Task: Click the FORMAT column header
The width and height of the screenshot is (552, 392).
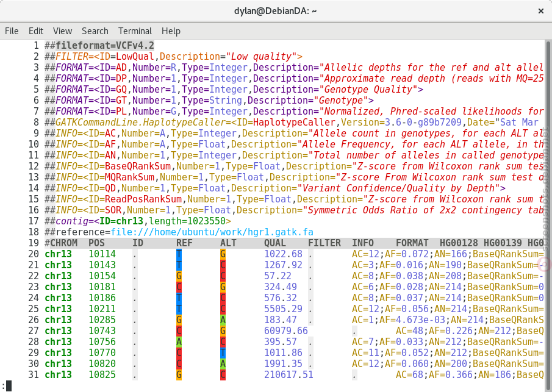Action: (412, 243)
